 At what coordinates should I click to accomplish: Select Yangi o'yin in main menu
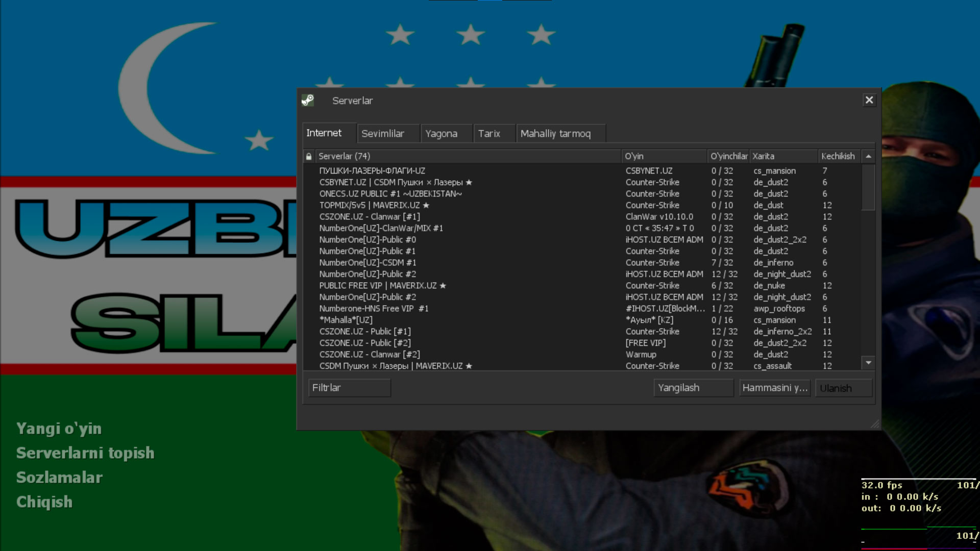click(59, 429)
